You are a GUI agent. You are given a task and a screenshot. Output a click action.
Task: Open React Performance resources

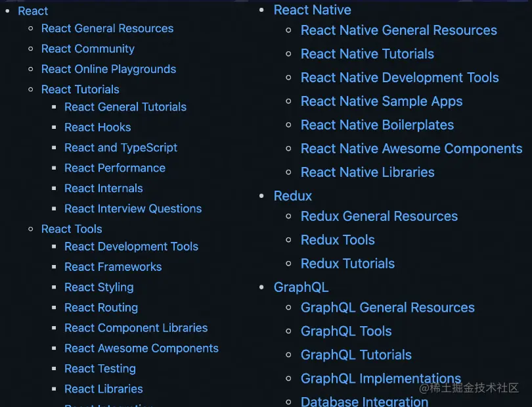point(115,168)
